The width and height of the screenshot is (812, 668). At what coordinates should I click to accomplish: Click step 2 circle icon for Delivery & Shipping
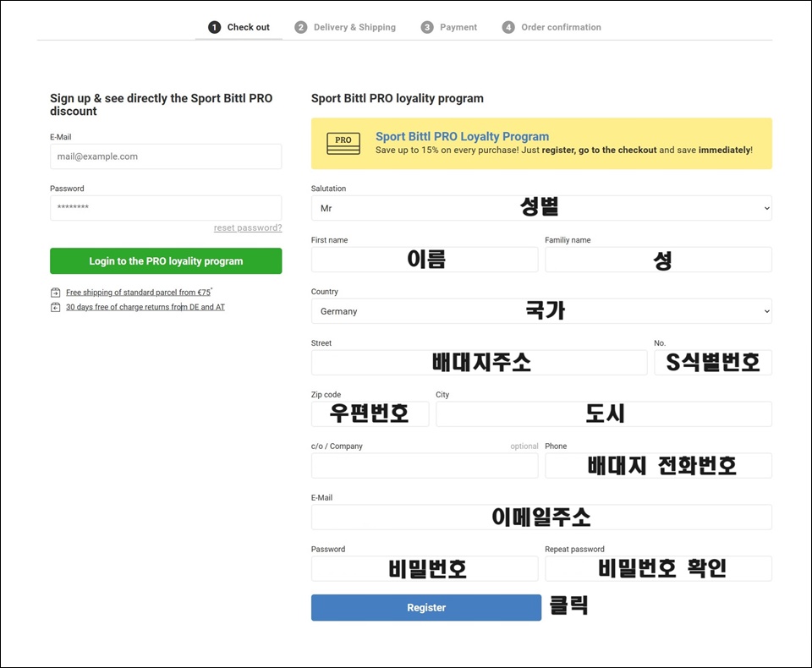pos(301,27)
